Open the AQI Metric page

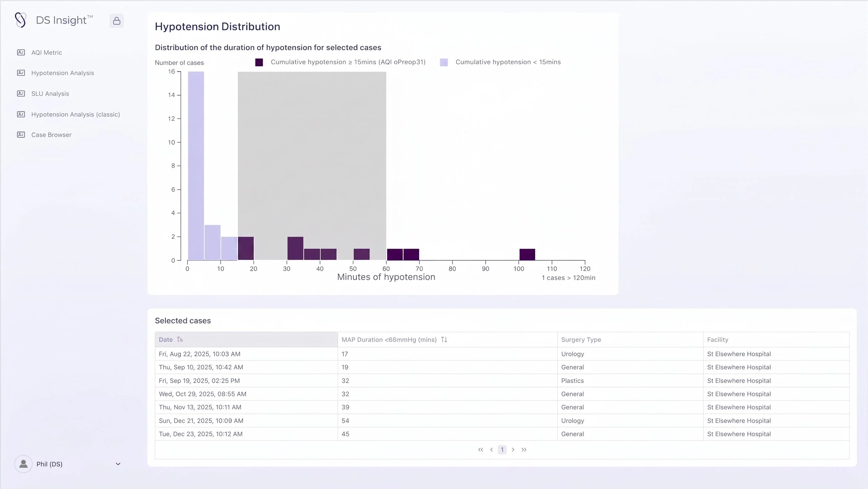(47, 52)
